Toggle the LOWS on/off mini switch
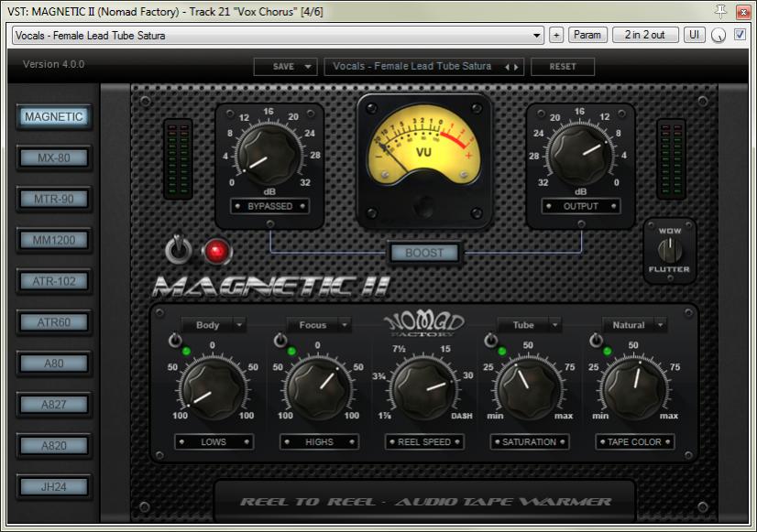The width and height of the screenshot is (757, 532). 175,340
